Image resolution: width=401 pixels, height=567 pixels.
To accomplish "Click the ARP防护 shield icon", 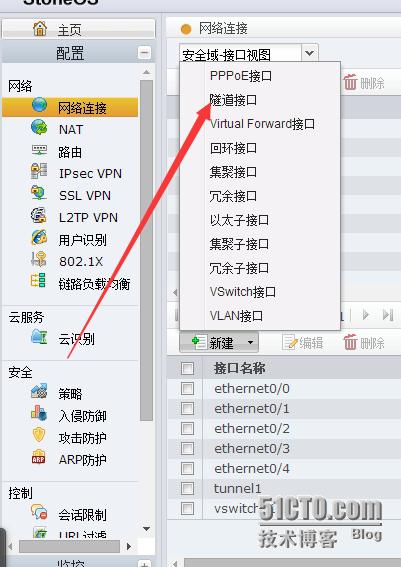I will coord(39,457).
